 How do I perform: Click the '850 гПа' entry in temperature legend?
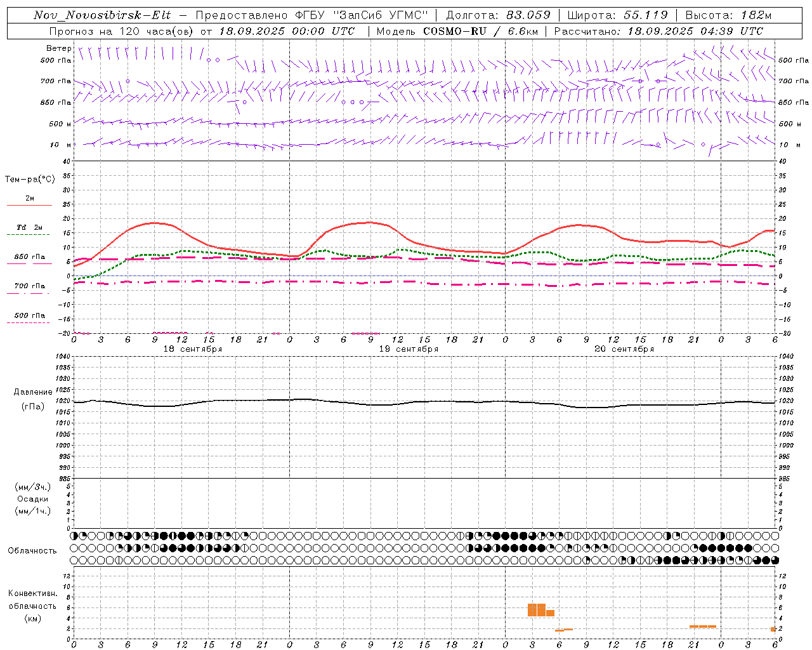pyautogui.click(x=30, y=257)
